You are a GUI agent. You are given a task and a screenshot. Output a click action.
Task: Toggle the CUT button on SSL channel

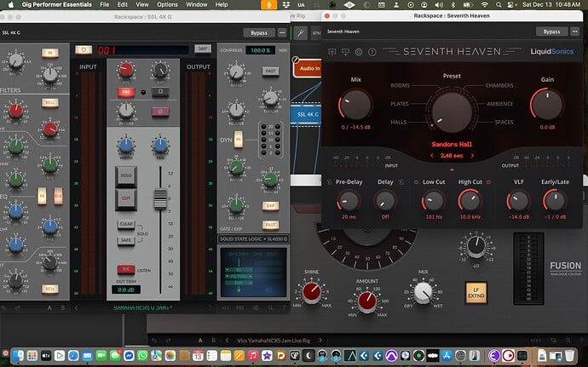tap(126, 197)
